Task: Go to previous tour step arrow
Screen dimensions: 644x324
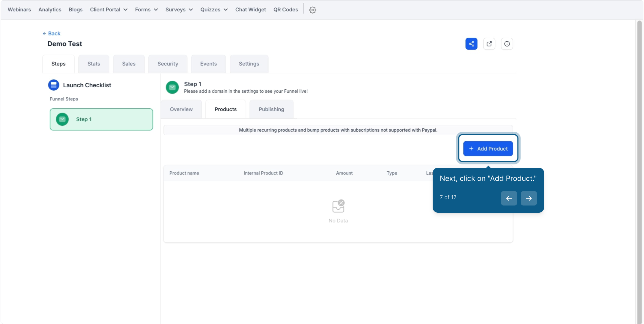Action: tap(509, 198)
